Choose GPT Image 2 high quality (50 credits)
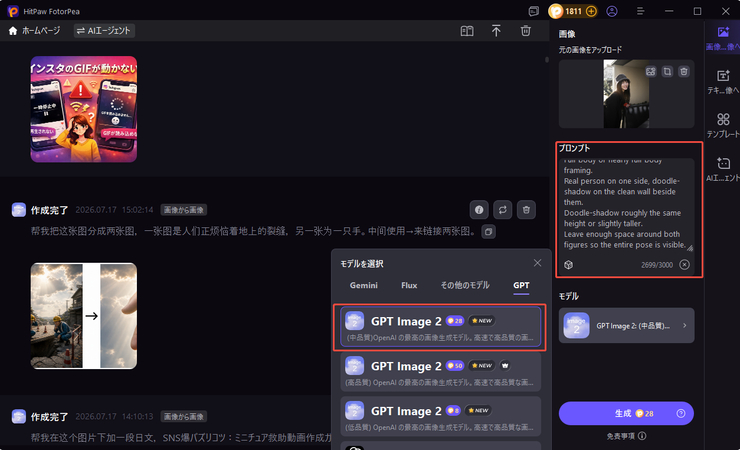Screen dimensions: 740x450 click(x=440, y=371)
